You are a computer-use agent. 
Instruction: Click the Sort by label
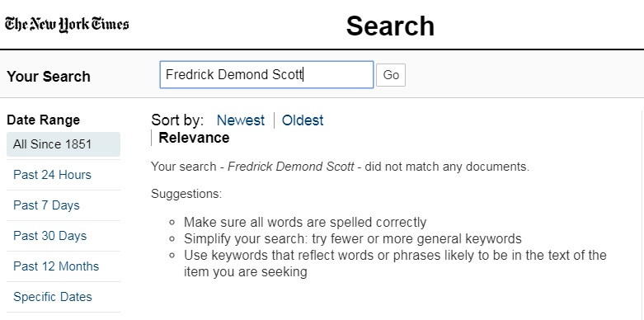(177, 120)
